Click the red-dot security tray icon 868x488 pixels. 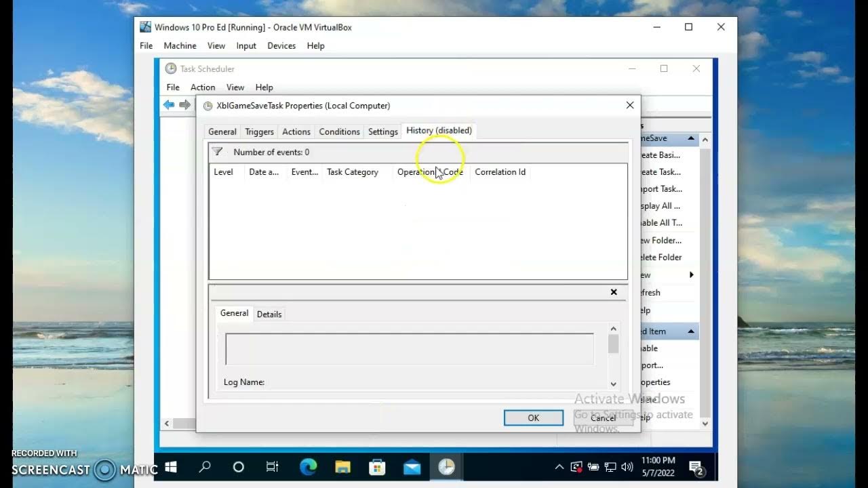click(x=576, y=467)
